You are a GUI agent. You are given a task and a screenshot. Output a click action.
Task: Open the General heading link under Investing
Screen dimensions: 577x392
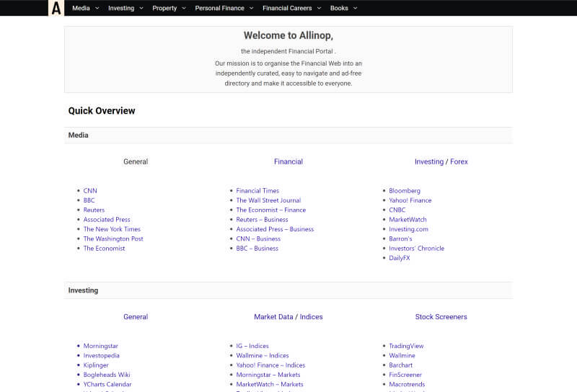pyautogui.click(x=136, y=316)
